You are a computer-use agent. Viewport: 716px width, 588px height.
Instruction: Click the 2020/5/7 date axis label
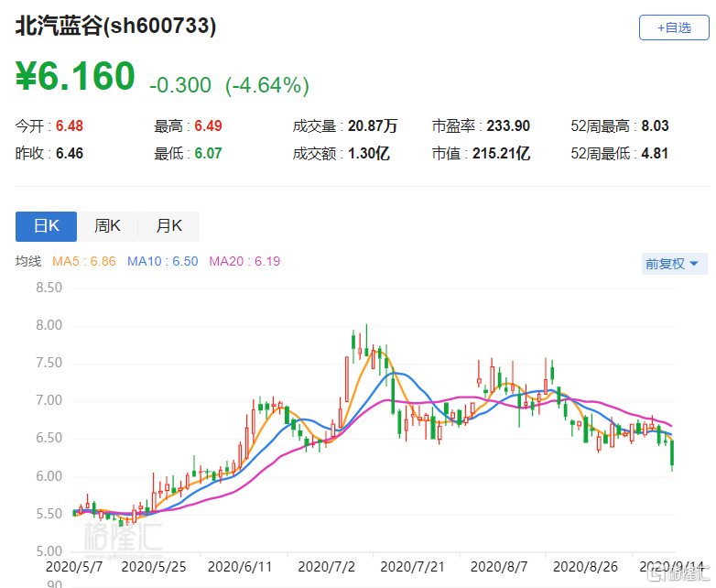pos(74,567)
